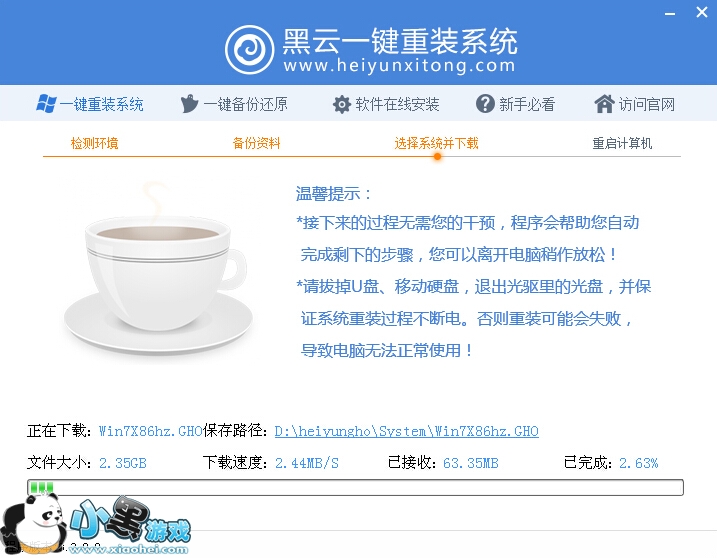Open the 软件在线安装 menu tab
The height and width of the screenshot is (558, 717).
click(386, 104)
